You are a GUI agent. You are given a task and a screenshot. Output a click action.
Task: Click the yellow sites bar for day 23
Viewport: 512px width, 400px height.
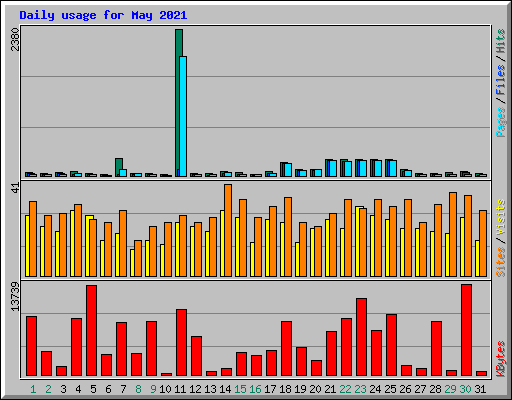click(357, 241)
